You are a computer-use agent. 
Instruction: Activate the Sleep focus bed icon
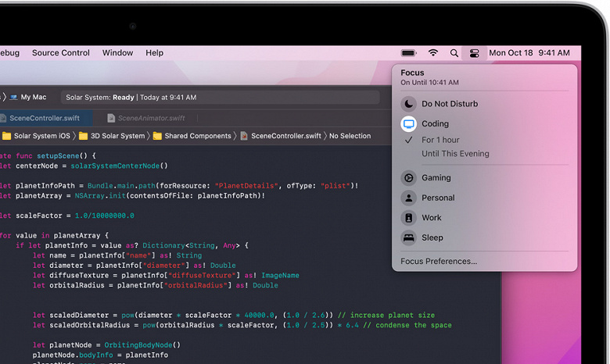point(408,237)
